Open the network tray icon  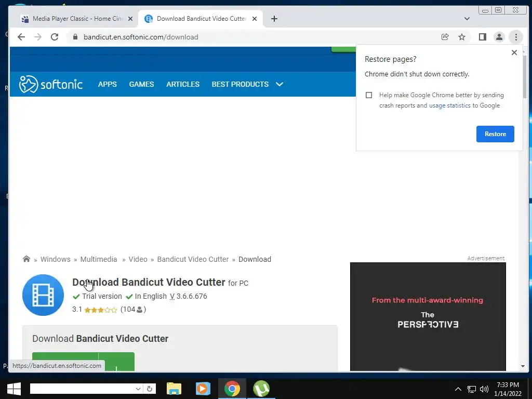[472, 389]
